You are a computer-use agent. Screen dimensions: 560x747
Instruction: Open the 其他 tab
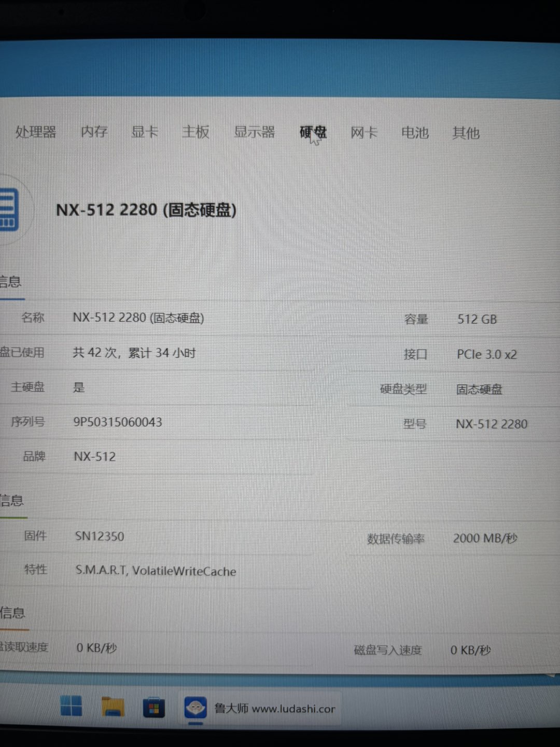466,133
